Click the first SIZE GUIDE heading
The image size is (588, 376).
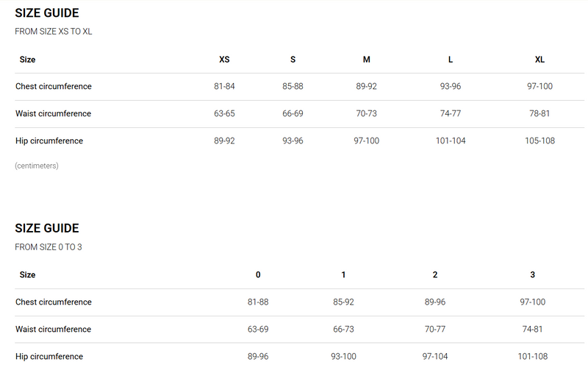click(47, 13)
